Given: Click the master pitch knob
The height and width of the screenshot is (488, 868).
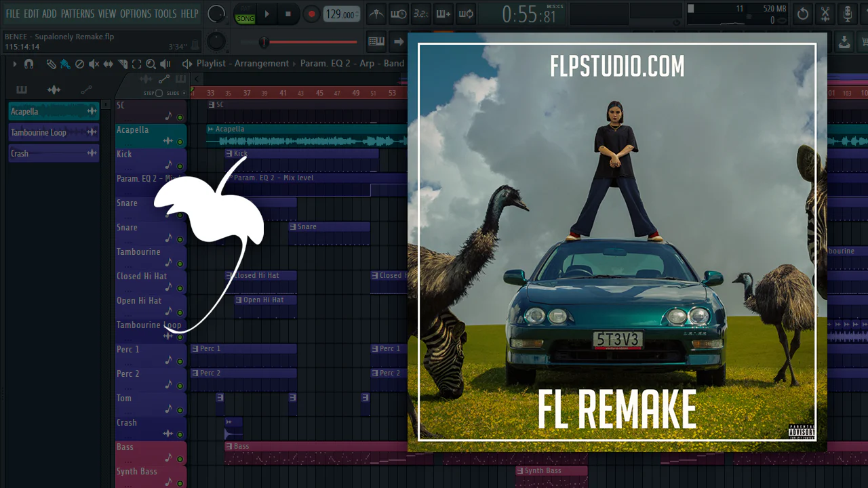Looking at the screenshot, I should coord(216,41).
